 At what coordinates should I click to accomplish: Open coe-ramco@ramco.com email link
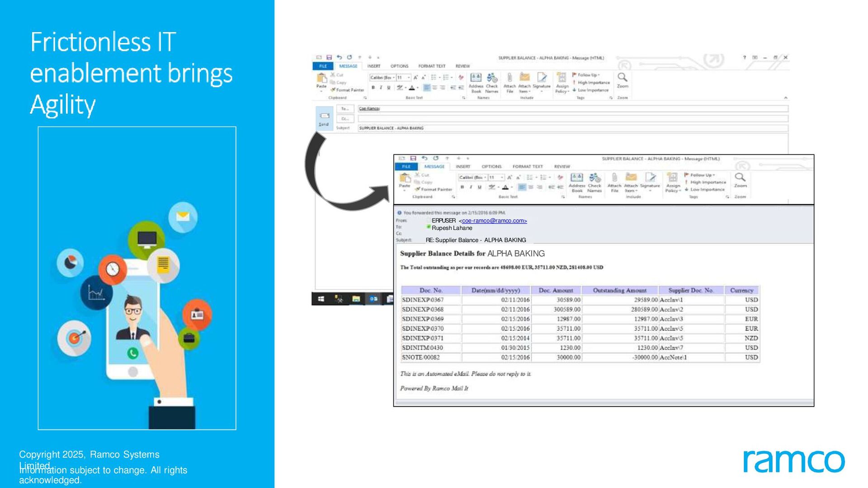[x=494, y=221]
